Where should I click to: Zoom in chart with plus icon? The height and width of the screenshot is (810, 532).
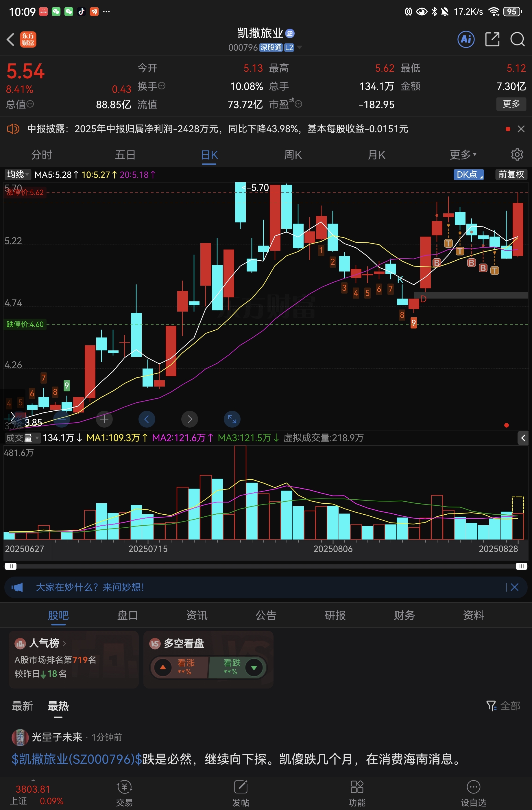[104, 419]
